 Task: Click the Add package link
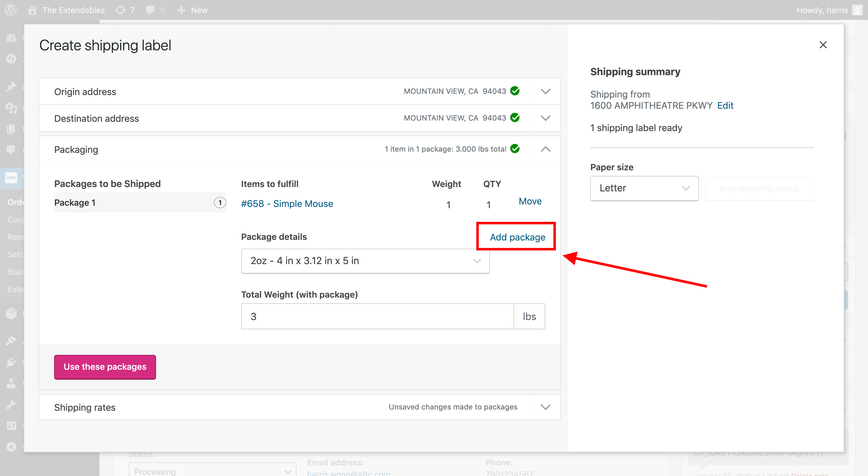517,237
